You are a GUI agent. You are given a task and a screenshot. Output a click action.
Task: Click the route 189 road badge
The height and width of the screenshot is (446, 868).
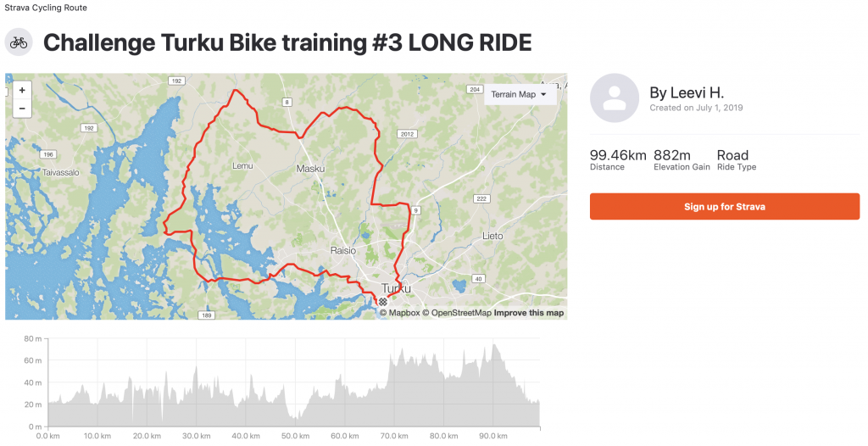[x=207, y=315]
